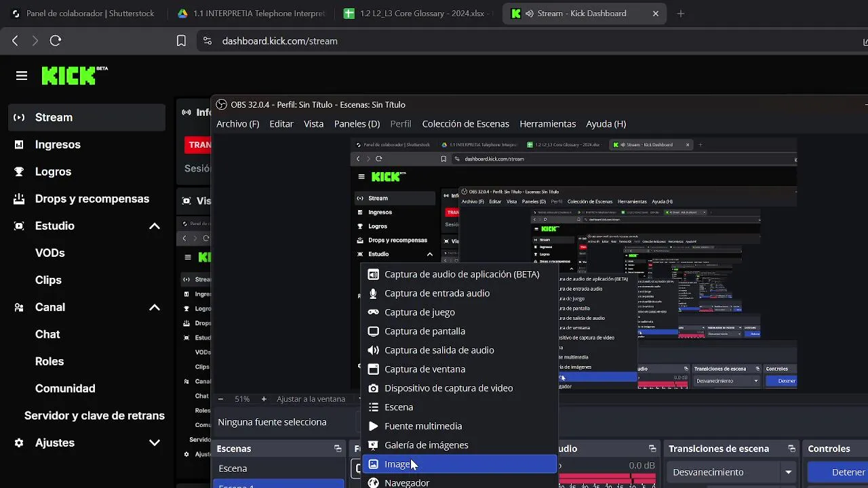The image size is (868, 488).
Task: Switch to the Shutterstock Panel de colaborador tab
Action: (x=83, y=14)
